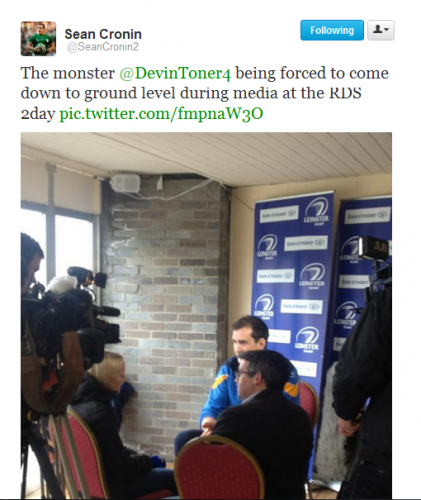The width and height of the screenshot is (421, 500).
Task: Click the red chair in the foreground
Action: coord(219,468)
